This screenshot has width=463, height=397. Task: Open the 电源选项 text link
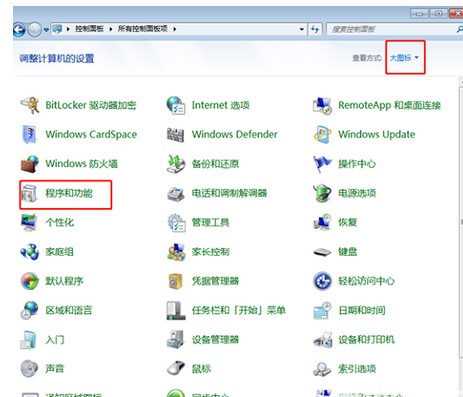[x=357, y=193]
